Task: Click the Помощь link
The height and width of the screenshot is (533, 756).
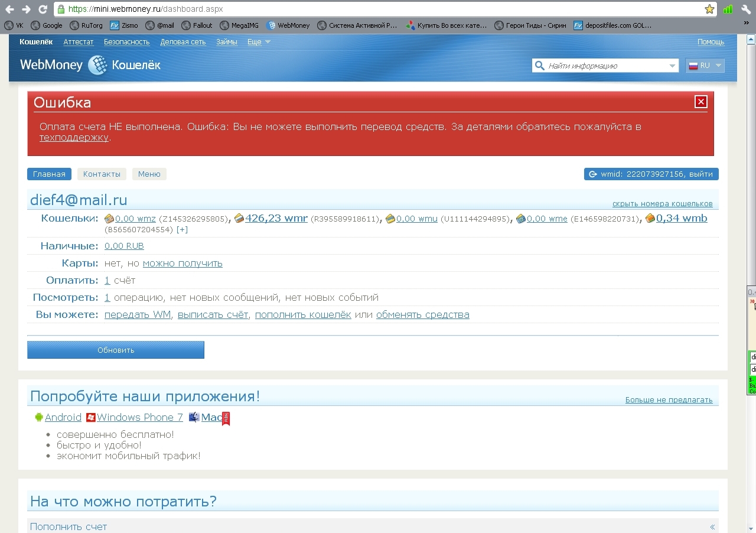Action: click(711, 42)
